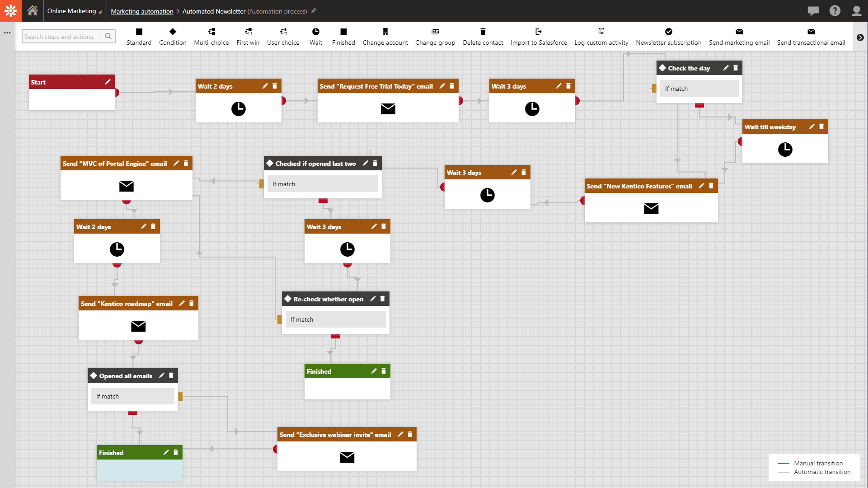Delete the Check the day condition
The image size is (868, 488).
(x=736, y=68)
